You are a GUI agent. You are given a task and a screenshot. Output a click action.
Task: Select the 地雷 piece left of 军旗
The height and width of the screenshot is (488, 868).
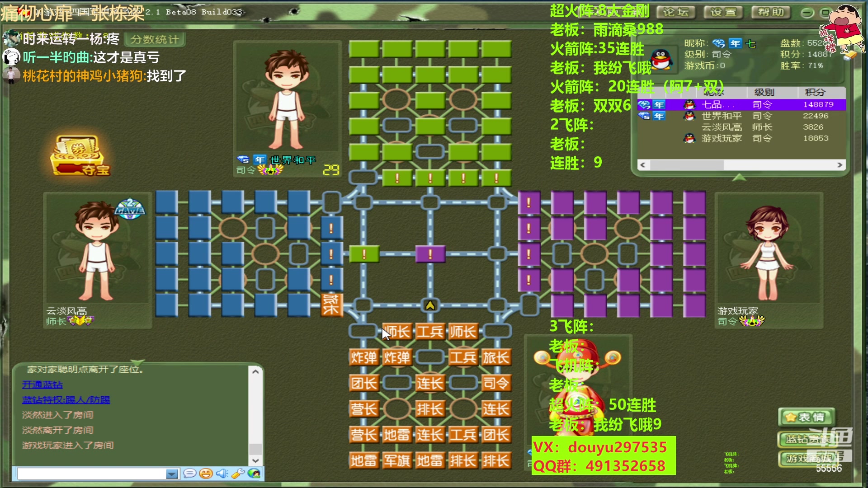[x=364, y=460]
